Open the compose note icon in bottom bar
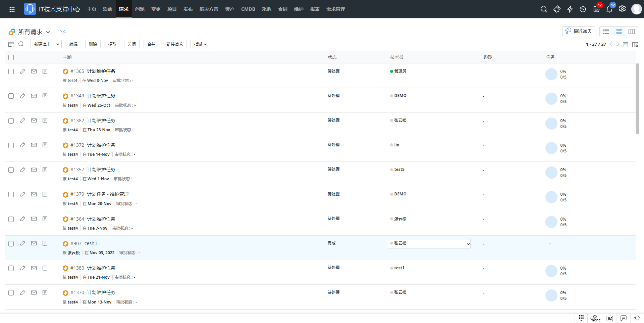The width and height of the screenshot is (644, 323). click(x=610, y=318)
